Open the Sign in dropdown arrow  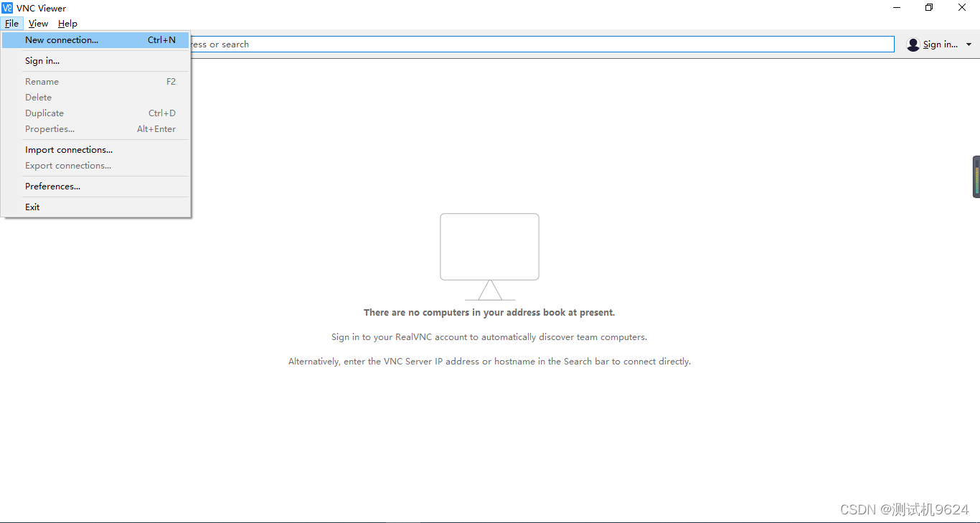click(969, 44)
